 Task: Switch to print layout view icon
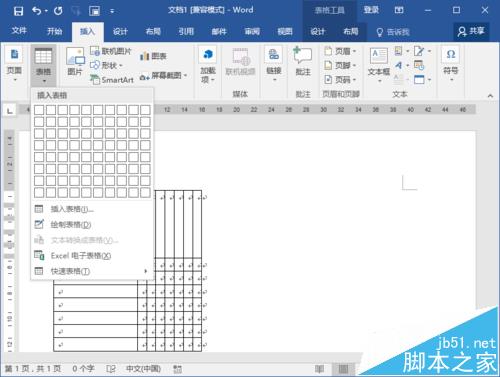pos(343,369)
